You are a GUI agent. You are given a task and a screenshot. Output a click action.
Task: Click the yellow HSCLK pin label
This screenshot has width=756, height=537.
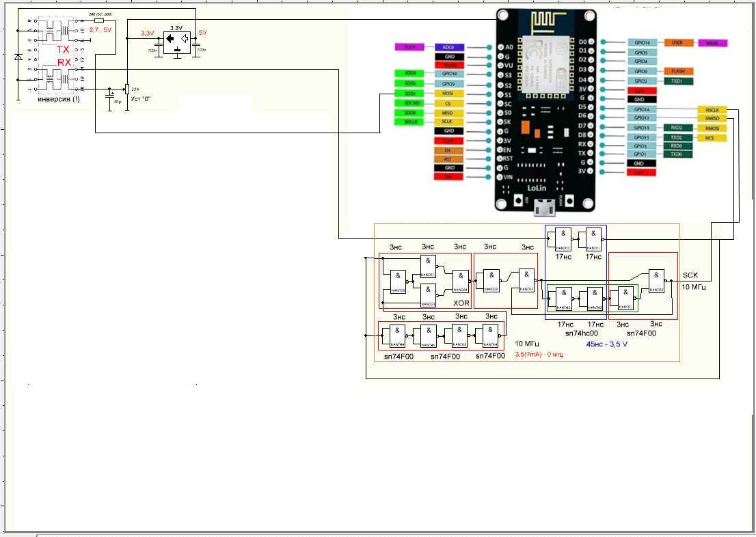point(712,110)
